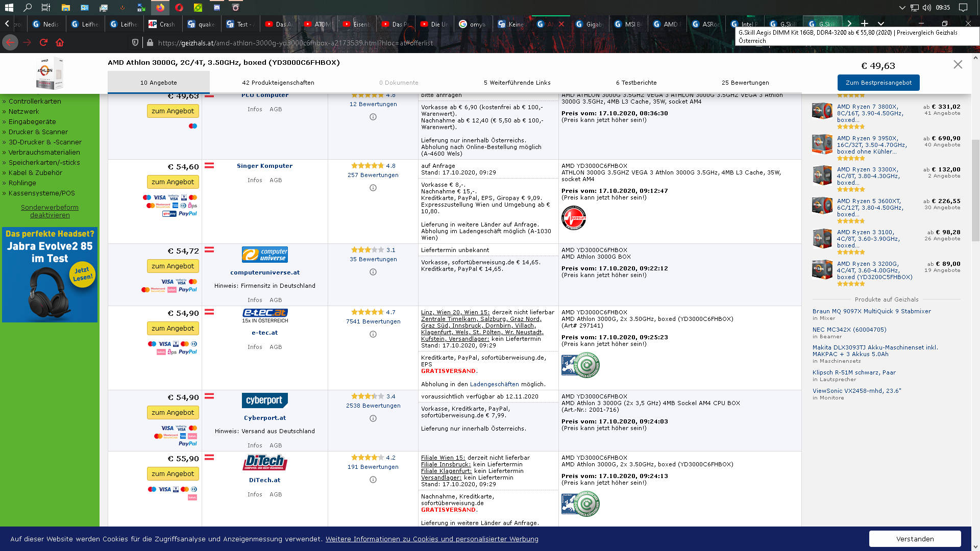The height and width of the screenshot is (551, 980).
Task: Click the Ryzen 9 3950X thumbnail
Action: coord(822,144)
